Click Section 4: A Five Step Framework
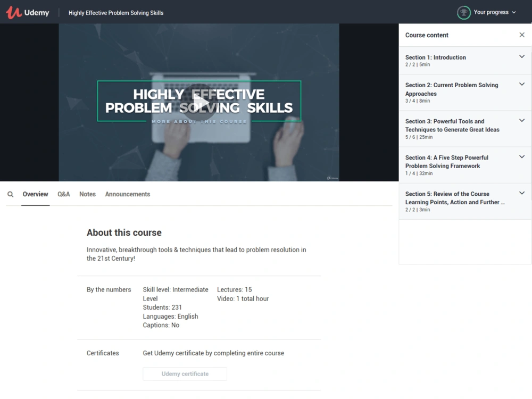This screenshot has width=532, height=399. tap(446, 162)
